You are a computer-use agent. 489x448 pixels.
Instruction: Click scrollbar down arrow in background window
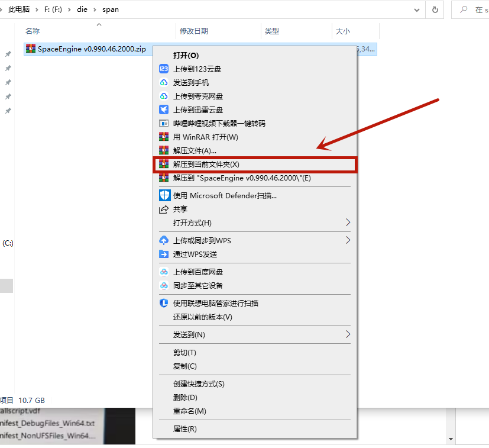(x=451, y=439)
